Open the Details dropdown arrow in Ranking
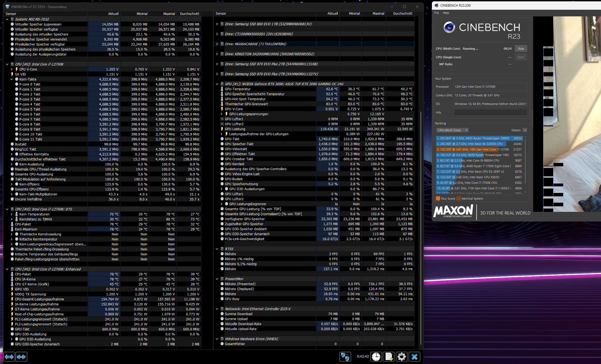This screenshot has width=601, height=364. tap(525, 130)
